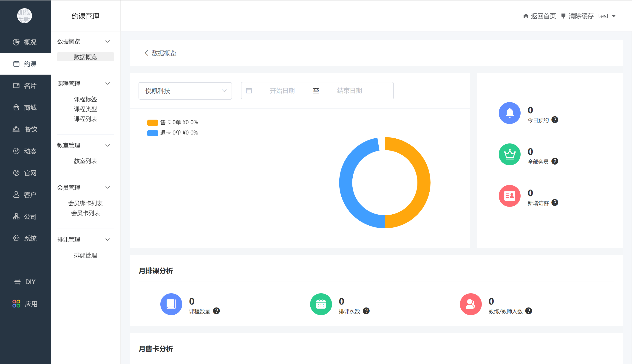The height and width of the screenshot is (364, 632).
Task: Click the help icon beside 全部会员
Action: [x=555, y=161]
